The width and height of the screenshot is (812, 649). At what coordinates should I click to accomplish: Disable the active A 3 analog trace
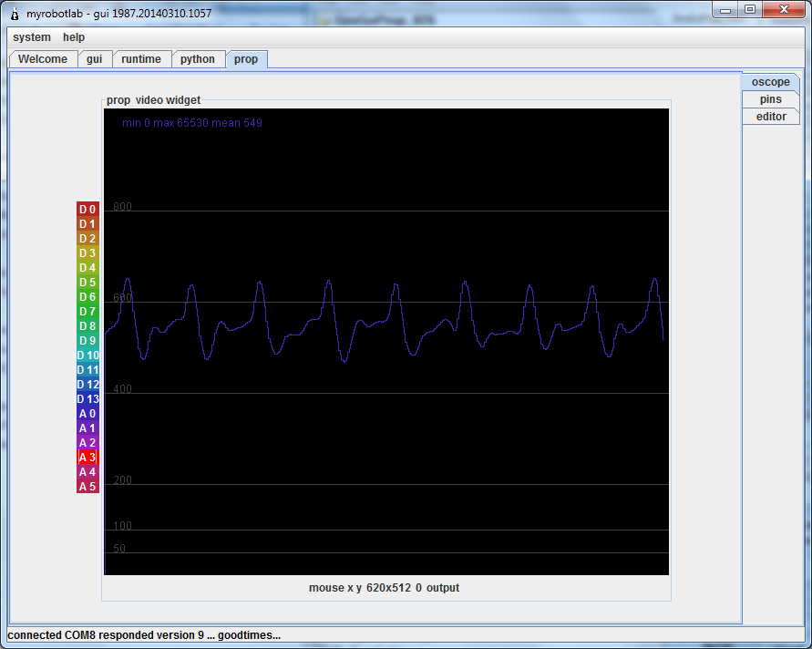pyautogui.click(x=87, y=458)
